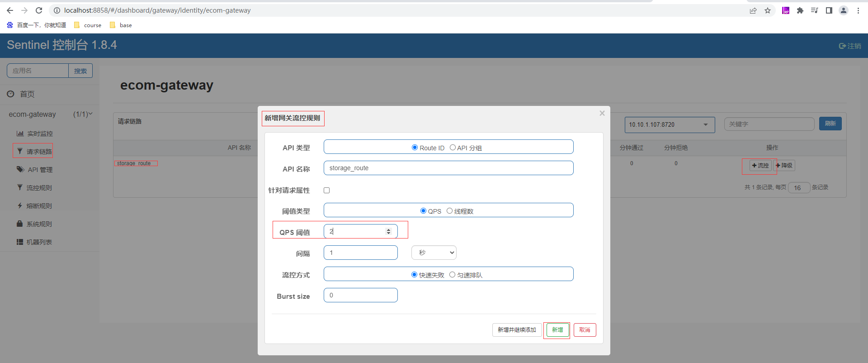Select API 分组 radio option
Viewport: 868px width, 363px height.
453,148
